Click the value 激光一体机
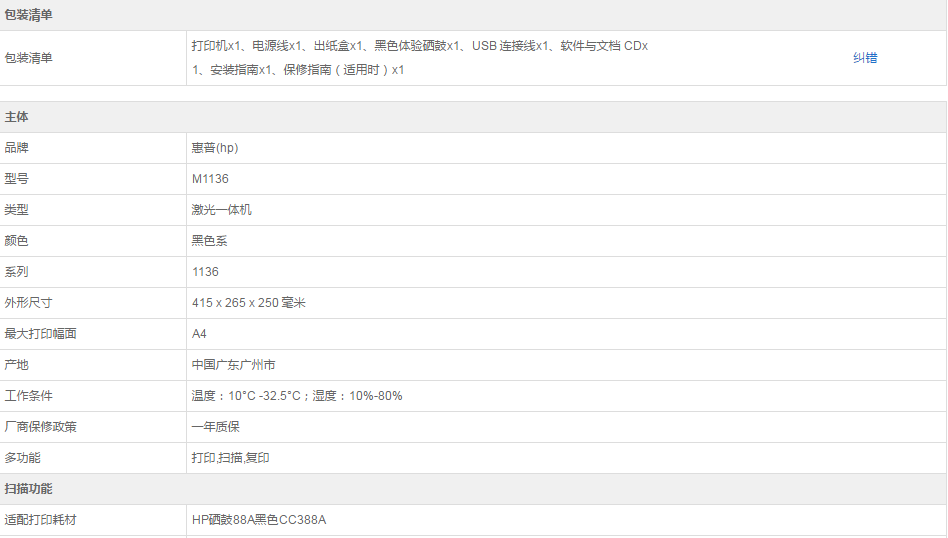948x538 pixels. tap(221, 210)
